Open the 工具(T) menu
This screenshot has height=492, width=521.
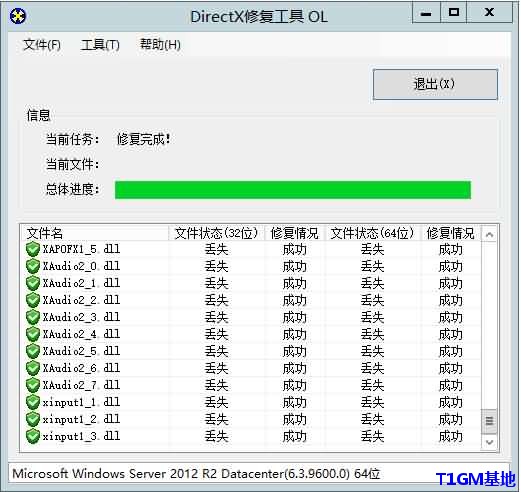(x=100, y=45)
